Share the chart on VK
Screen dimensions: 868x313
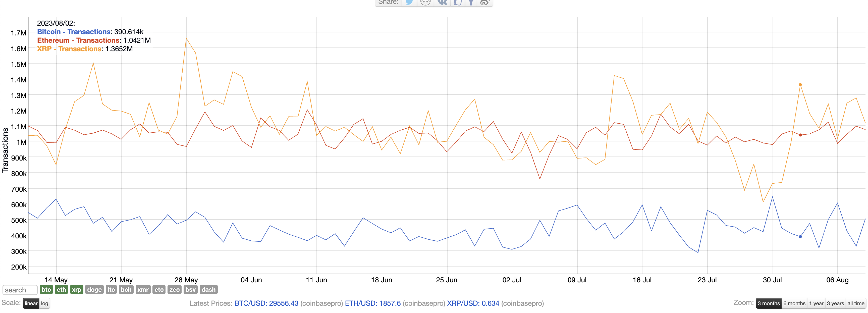pos(442,3)
